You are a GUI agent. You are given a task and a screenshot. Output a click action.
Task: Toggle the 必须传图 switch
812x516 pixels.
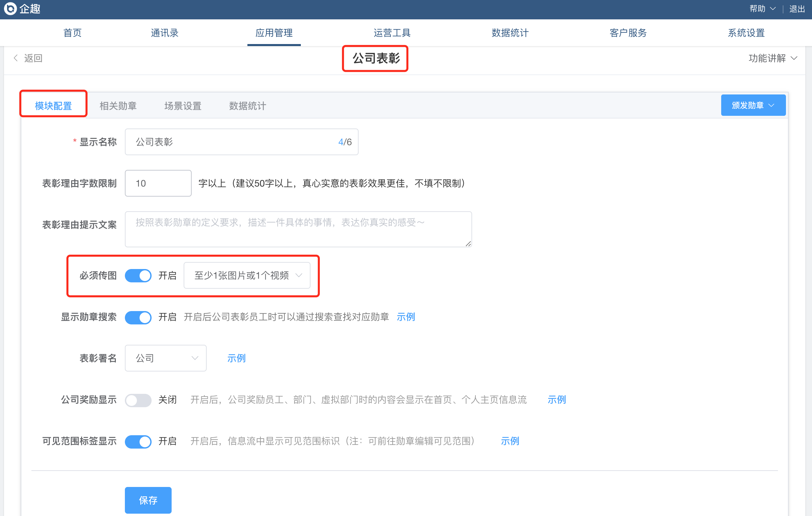pyautogui.click(x=138, y=276)
